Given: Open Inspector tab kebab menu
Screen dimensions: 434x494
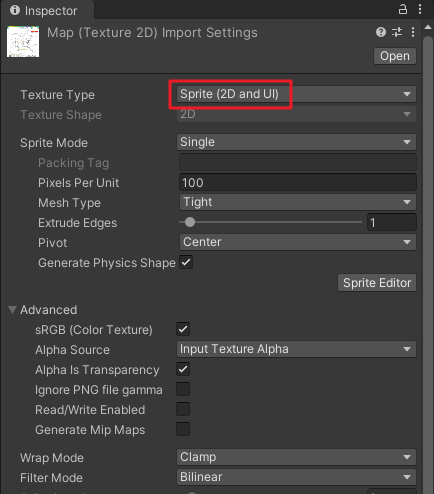Looking at the screenshot, I should (420, 9).
